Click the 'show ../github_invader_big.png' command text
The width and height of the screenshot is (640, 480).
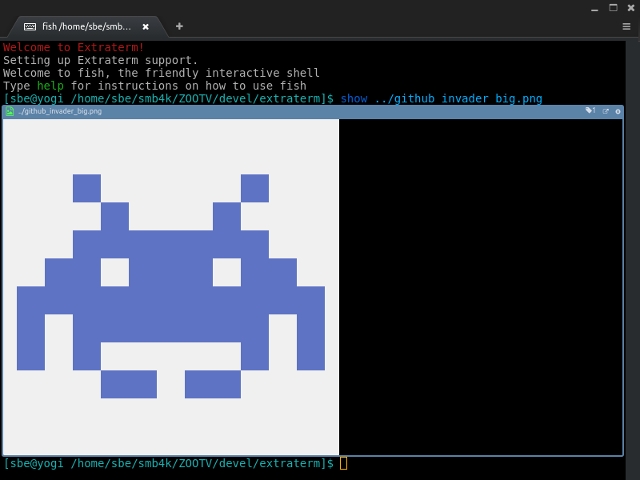pyautogui.click(x=441, y=99)
